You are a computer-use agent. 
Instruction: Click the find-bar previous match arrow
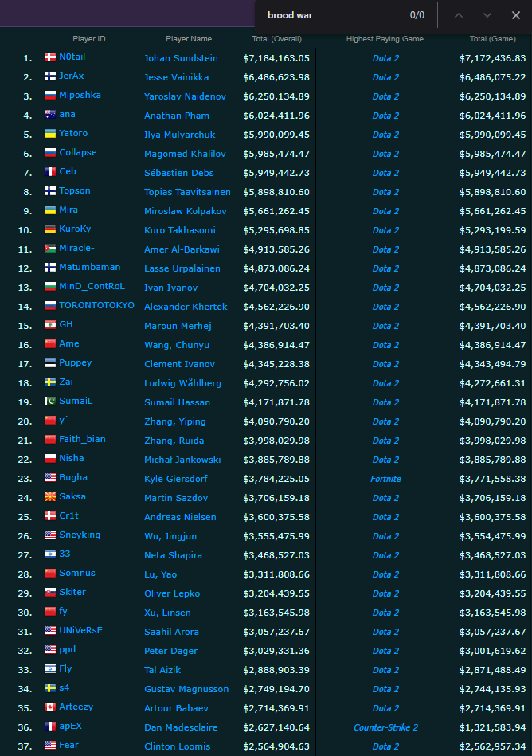tap(458, 15)
